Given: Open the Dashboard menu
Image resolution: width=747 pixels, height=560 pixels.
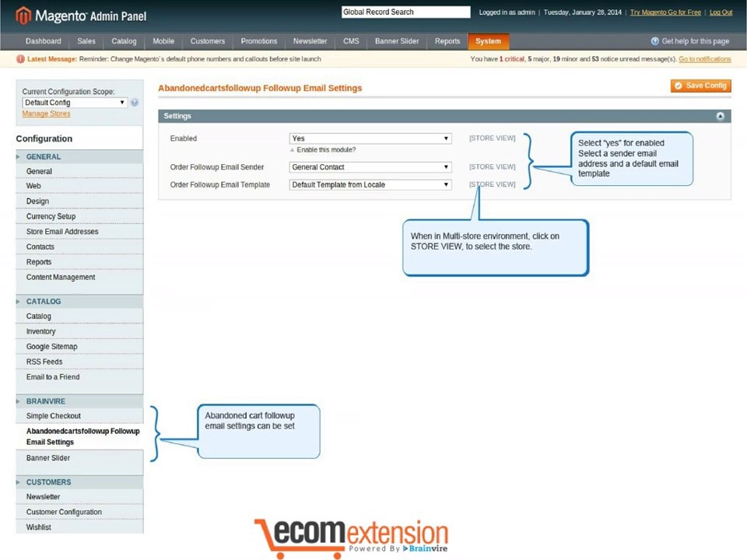Looking at the screenshot, I should point(44,41).
